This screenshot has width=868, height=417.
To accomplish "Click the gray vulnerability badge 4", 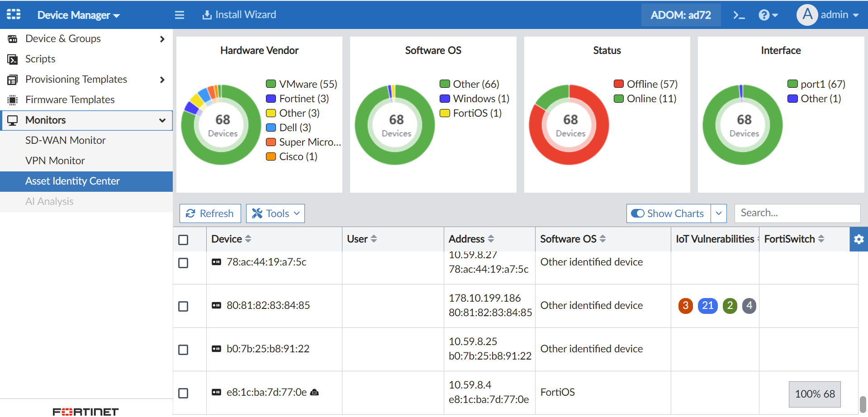I will coord(749,306).
